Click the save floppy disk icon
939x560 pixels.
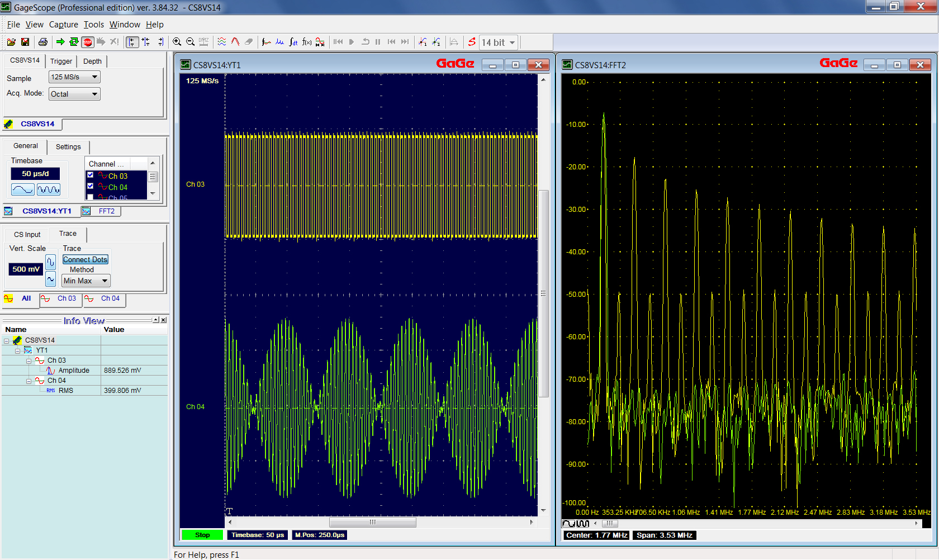click(x=25, y=42)
